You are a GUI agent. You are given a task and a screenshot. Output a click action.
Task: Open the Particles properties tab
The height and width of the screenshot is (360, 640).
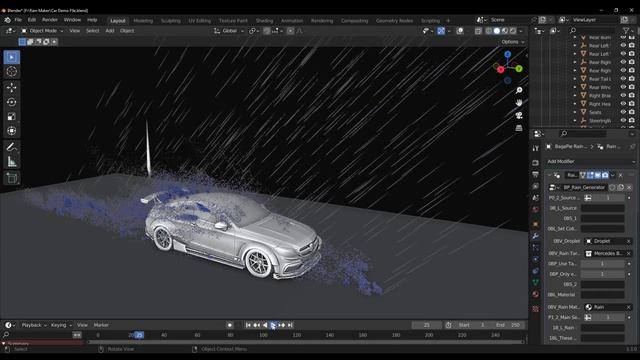[x=536, y=248]
